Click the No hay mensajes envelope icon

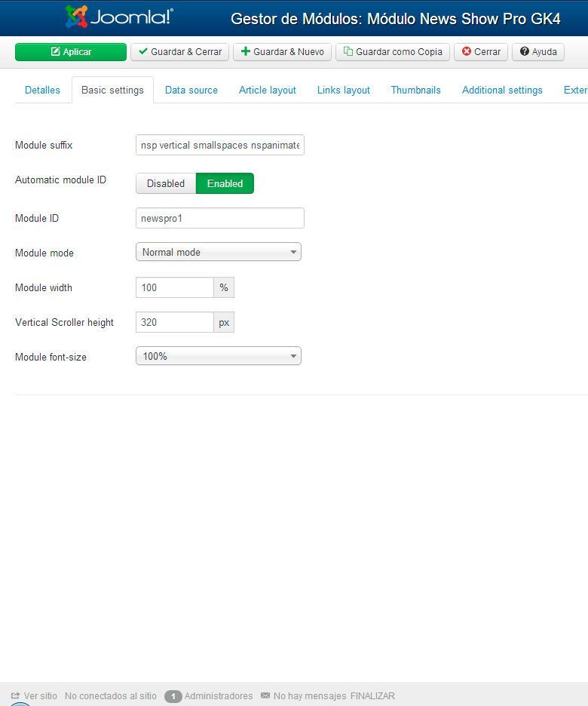265,695
